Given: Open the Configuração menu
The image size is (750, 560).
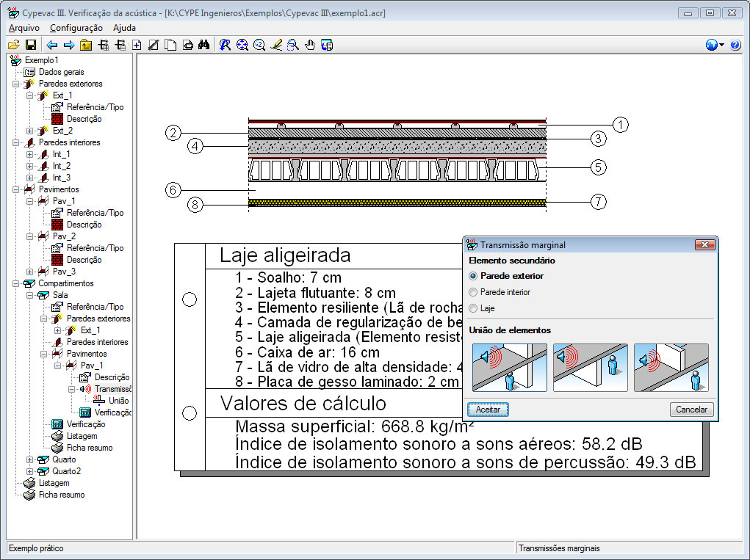Looking at the screenshot, I should (76, 28).
